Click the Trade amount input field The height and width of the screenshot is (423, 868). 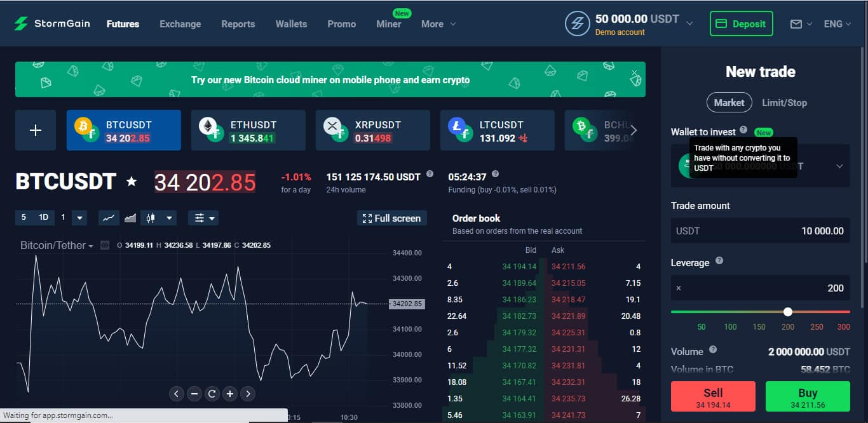[761, 231]
